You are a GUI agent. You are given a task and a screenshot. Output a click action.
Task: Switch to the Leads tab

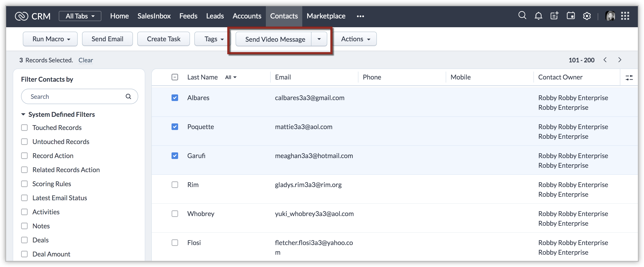pos(215,16)
